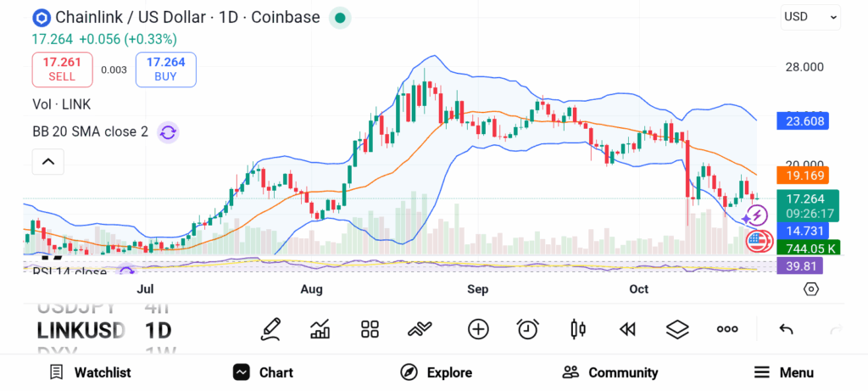The width and height of the screenshot is (868, 391).
Task: Open the indicators chart icon
Action: 320,329
